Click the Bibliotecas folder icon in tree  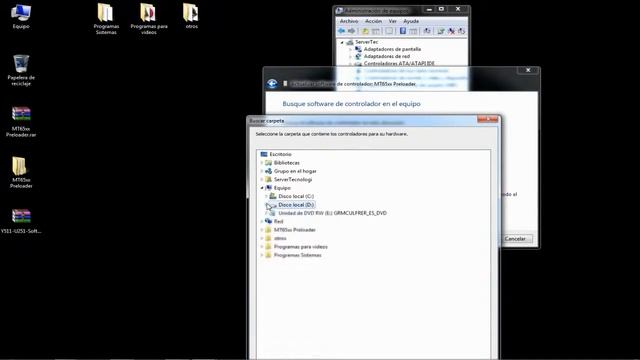pos(269,163)
